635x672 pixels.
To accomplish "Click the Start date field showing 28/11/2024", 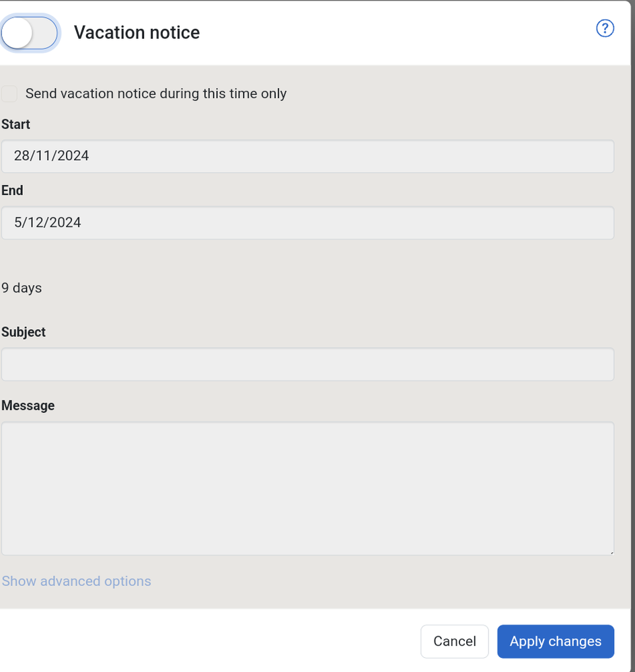I will tap(307, 155).
